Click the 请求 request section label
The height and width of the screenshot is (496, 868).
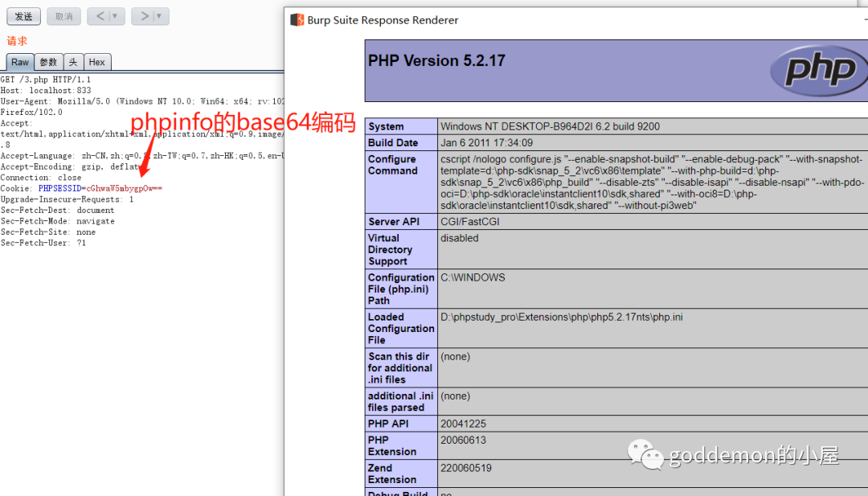pyautogui.click(x=17, y=41)
